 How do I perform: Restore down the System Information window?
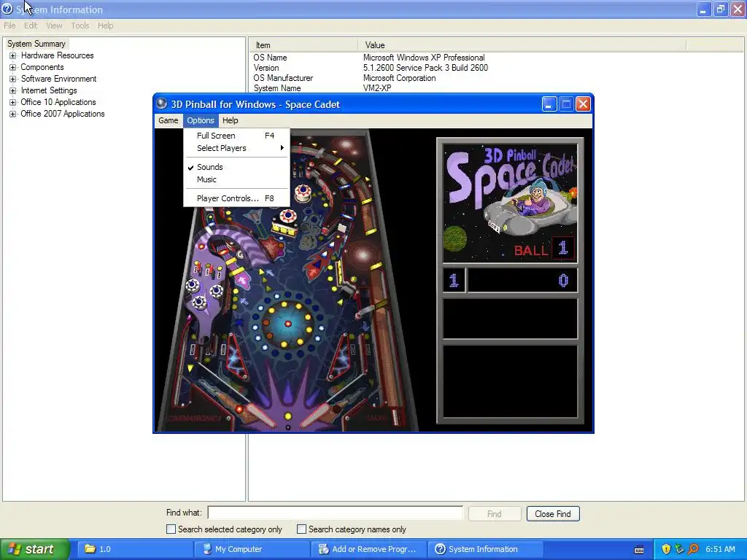720,9
